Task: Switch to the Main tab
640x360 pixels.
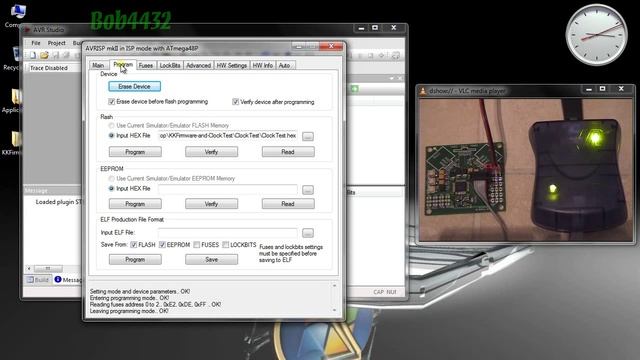Action: [x=98, y=65]
